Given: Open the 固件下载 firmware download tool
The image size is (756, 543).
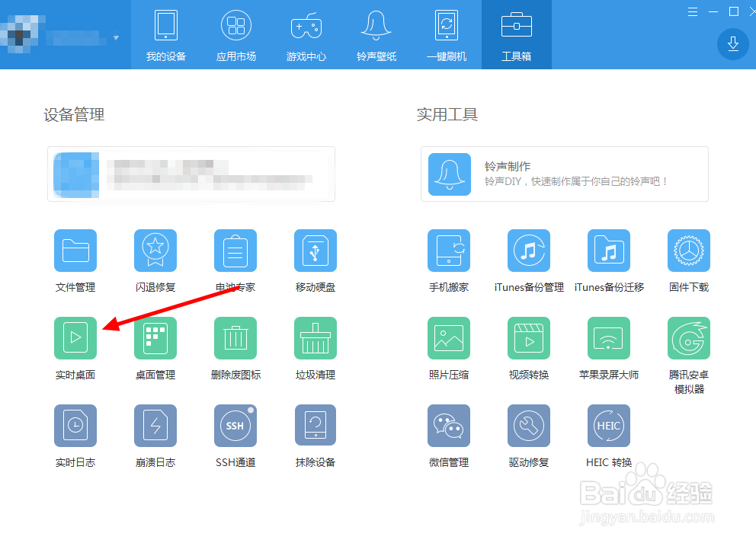Looking at the screenshot, I should (688, 251).
